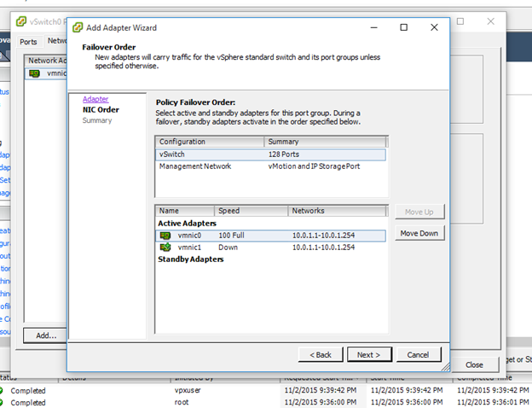The width and height of the screenshot is (532, 408).
Task: Maximize the vSwitch0 Properties window
Action: coord(460,21)
